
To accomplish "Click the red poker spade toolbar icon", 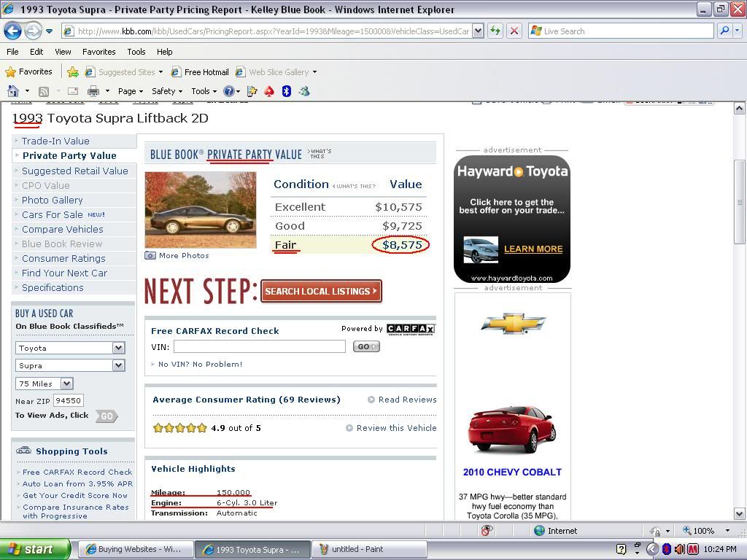I will [x=269, y=91].
